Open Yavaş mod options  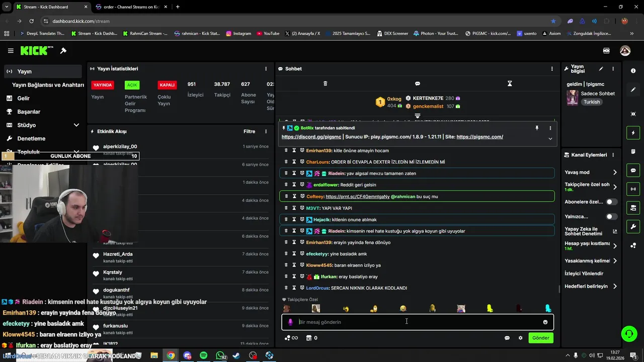pyautogui.click(x=591, y=172)
